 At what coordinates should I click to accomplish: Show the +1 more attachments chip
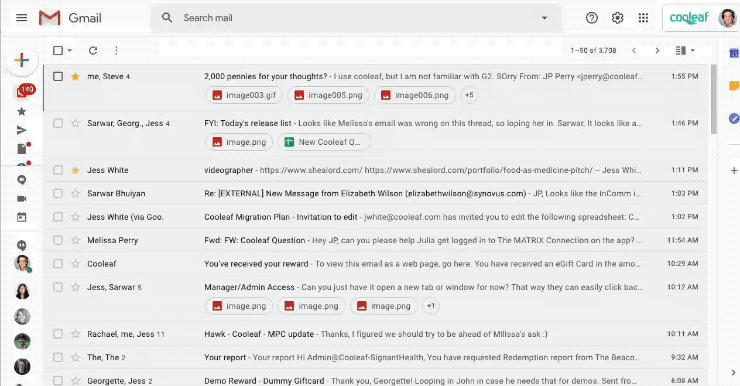[x=431, y=306]
